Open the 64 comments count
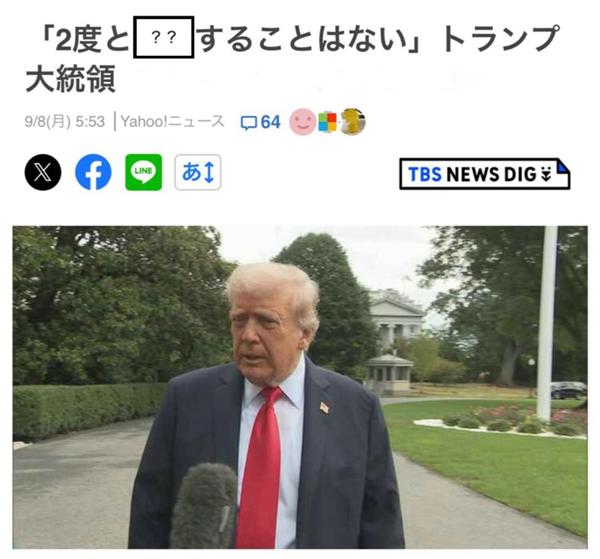Screen dimensions: 600x559 271,122
